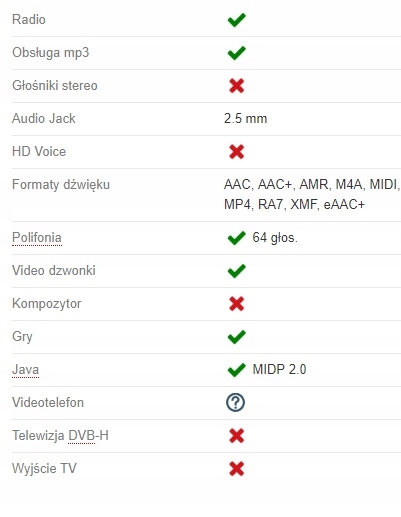Click the green checkmark for Video dzwonki
Viewport: 401px width, 517px height.
pyautogui.click(x=236, y=271)
